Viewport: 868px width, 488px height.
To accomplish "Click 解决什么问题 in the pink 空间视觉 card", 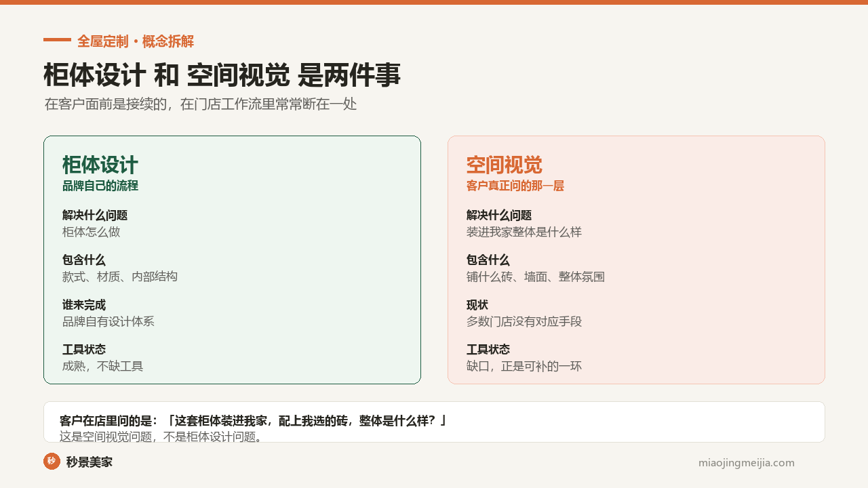I will pos(499,216).
